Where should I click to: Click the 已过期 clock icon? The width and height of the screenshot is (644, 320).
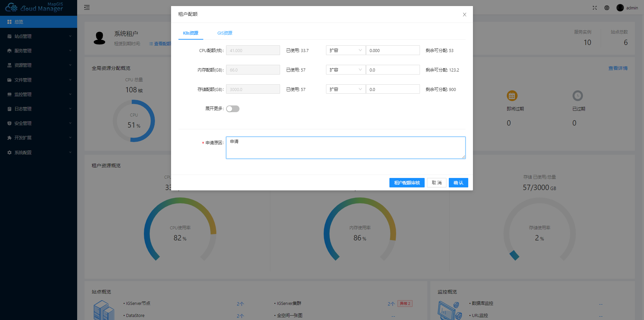point(578,96)
